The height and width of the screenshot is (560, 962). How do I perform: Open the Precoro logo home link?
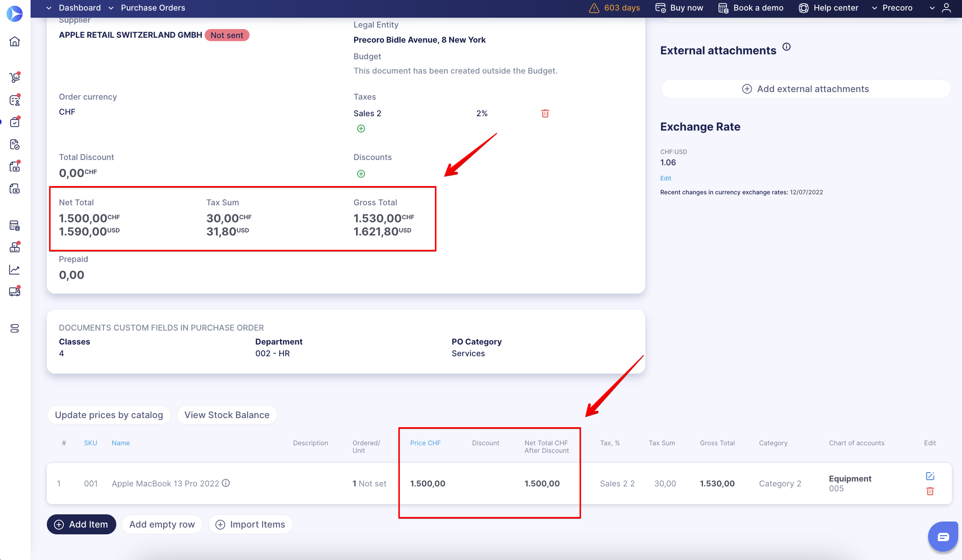coord(14,13)
